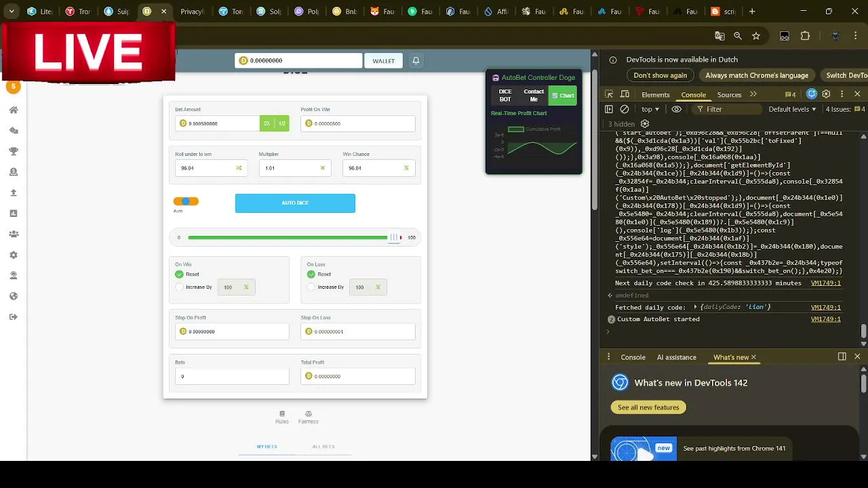Screen dimensions: 868x488
Task: Click 'See all new features' button
Action: [x=648, y=407]
